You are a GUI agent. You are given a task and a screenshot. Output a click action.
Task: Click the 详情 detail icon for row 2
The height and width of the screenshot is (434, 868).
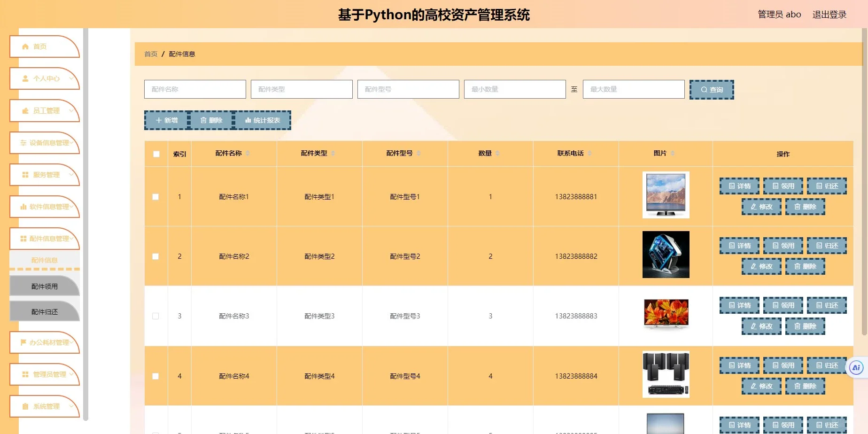coord(733,245)
